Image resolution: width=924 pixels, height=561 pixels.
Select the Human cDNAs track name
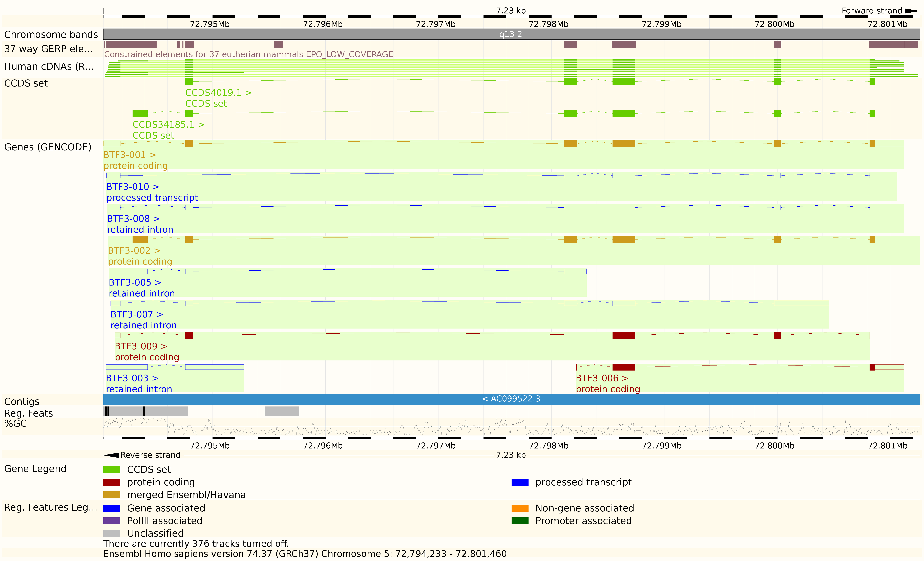click(49, 66)
